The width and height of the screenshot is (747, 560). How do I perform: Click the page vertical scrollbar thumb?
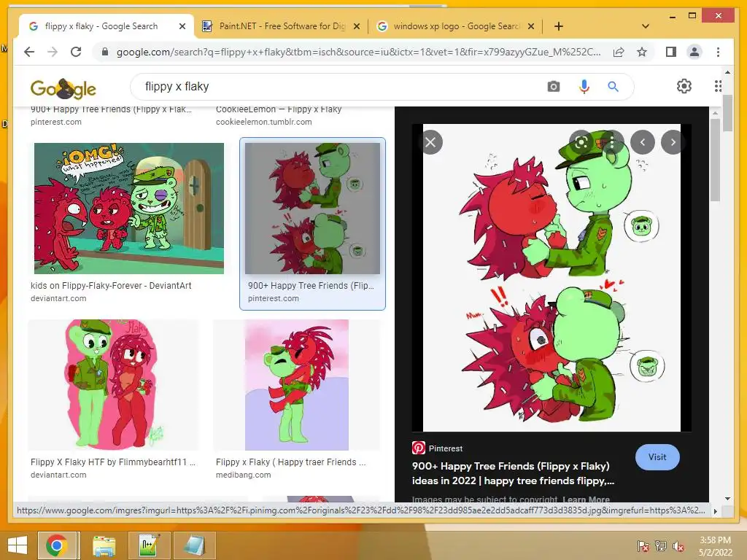pos(727,113)
